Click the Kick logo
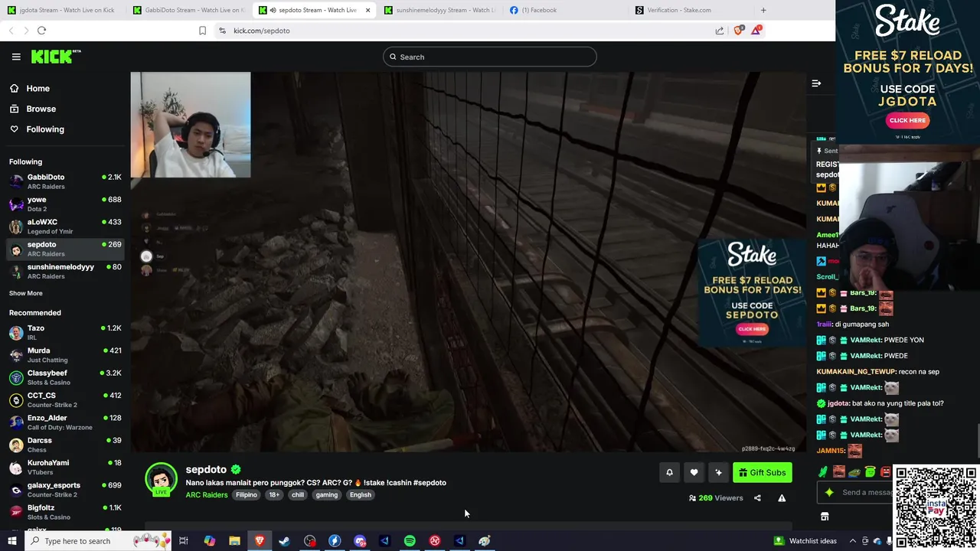980x551 pixels. [x=55, y=57]
